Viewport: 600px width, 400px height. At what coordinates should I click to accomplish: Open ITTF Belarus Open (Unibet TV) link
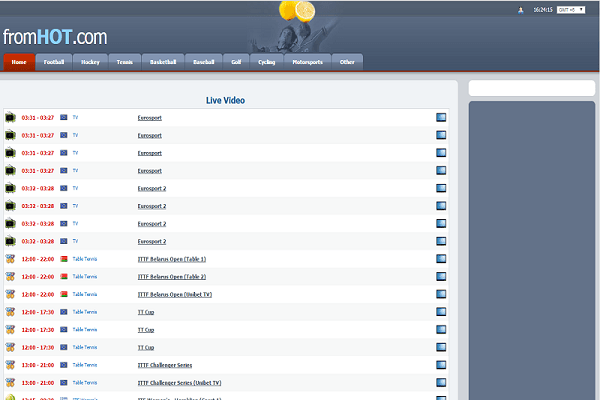(175, 294)
